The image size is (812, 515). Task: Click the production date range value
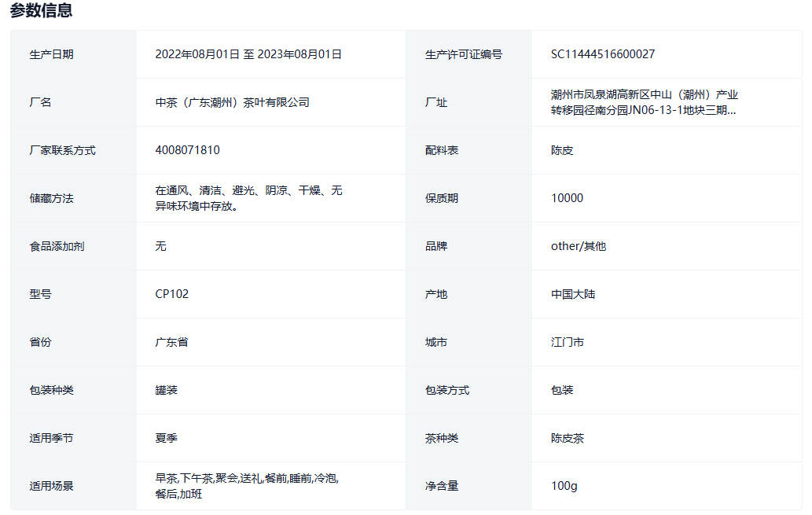pyautogui.click(x=248, y=54)
